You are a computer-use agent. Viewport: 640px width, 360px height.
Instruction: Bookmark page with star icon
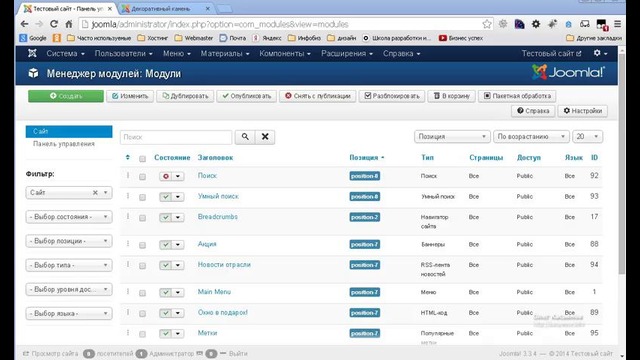[487, 24]
